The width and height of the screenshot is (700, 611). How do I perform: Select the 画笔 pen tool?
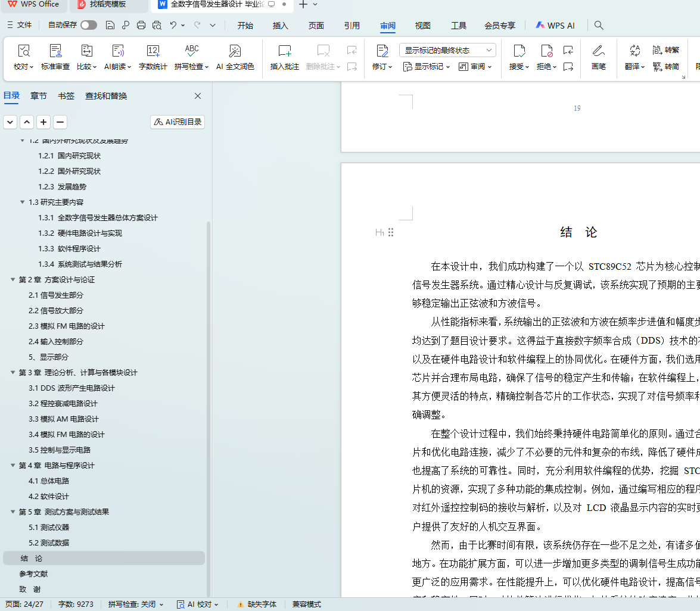599,51
